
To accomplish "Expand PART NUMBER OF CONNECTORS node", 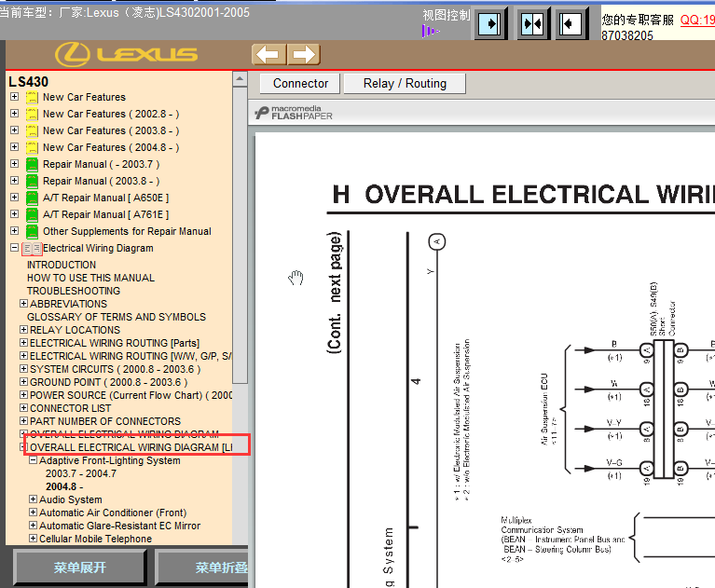I will (23, 420).
